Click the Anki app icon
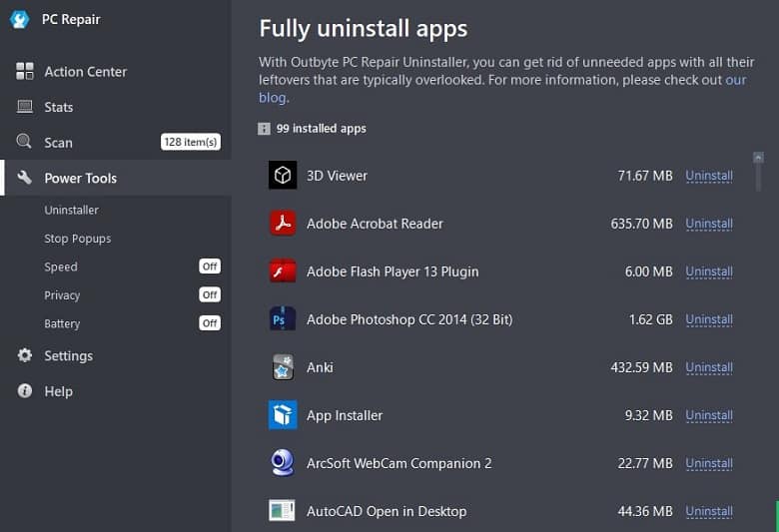Image resolution: width=779 pixels, height=532 pixels. point(283,367)
